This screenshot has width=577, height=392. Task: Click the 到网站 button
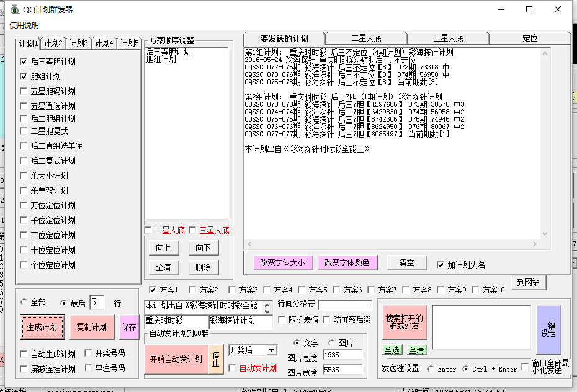click(x=528, y=283)
